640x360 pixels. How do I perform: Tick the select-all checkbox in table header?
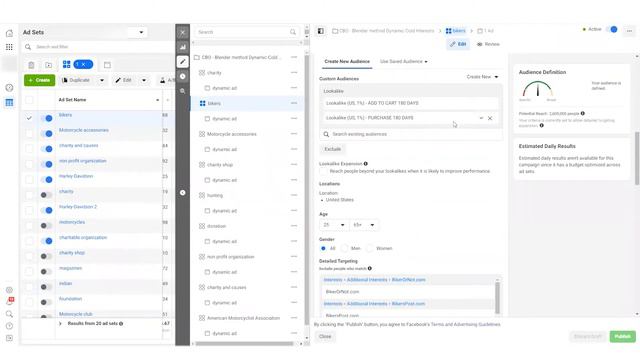pyautogui.click(x=29, y=100)
